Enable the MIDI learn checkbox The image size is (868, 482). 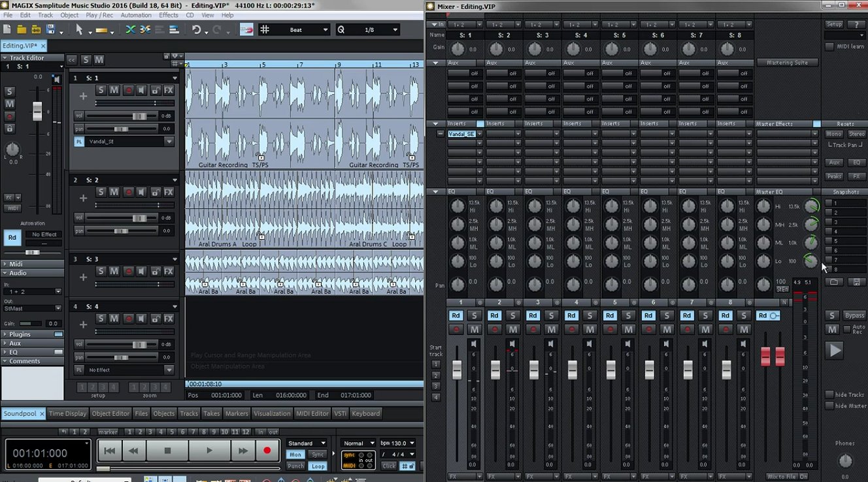coord(829,46)
